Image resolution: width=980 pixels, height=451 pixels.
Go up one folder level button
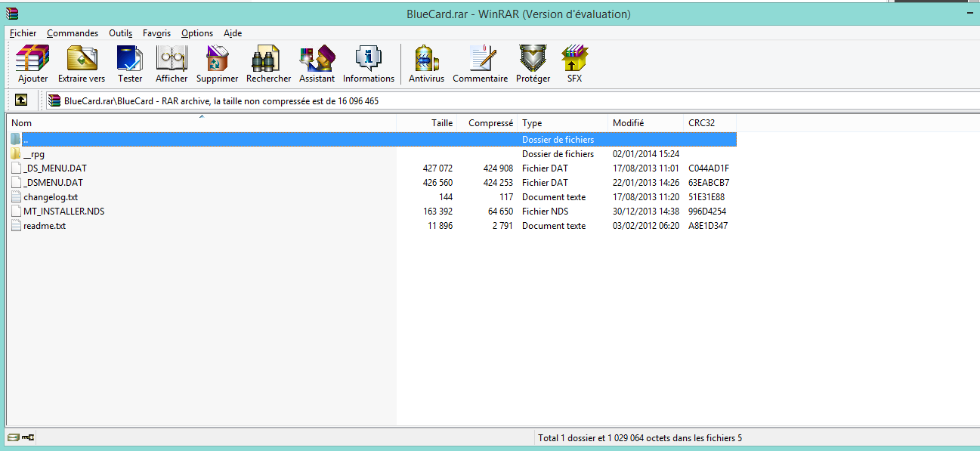[21, 100]
